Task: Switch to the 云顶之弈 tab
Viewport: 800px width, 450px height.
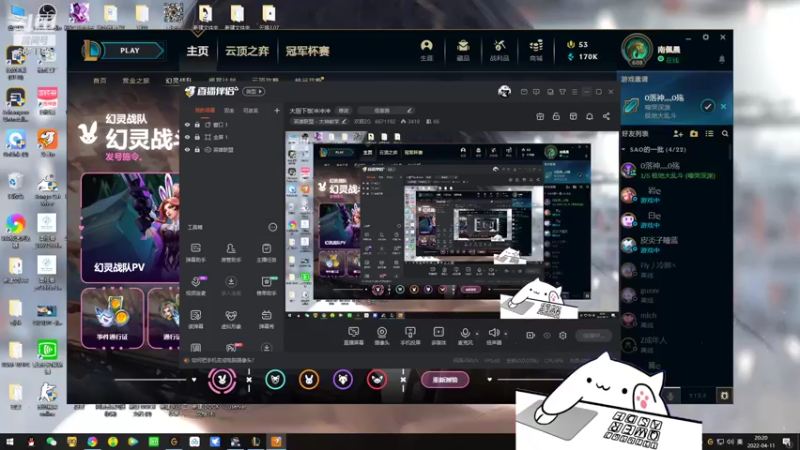Action: pos(247,51)
